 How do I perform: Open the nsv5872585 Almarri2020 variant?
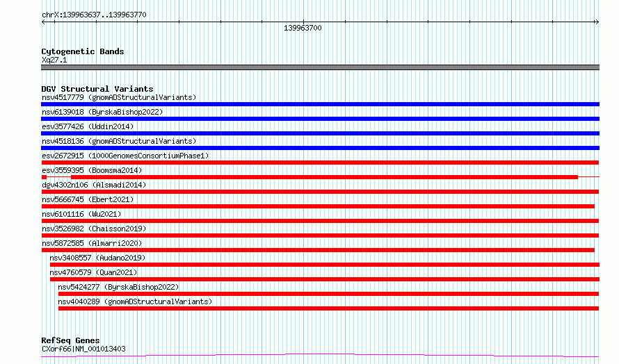(92, 243)
